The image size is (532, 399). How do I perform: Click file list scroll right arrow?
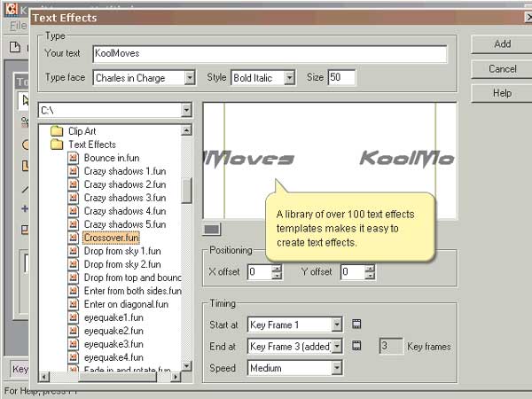point(175,377)
